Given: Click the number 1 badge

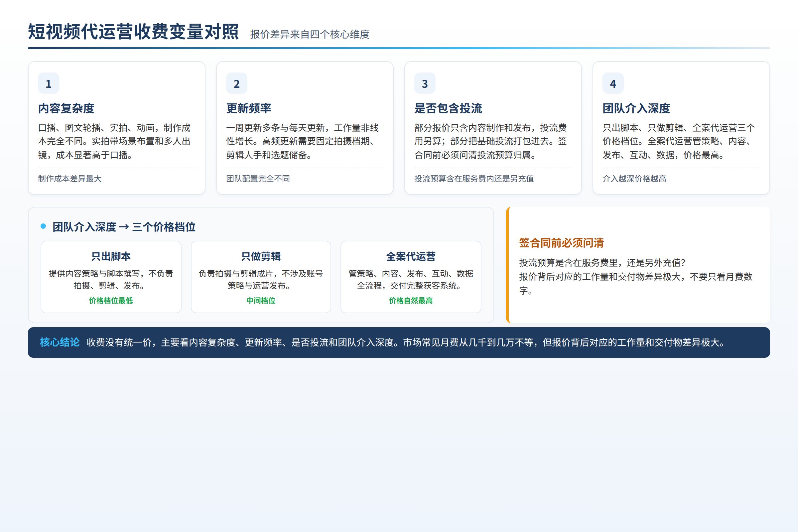Looking at the screenshot, I should tap(49, 83).
